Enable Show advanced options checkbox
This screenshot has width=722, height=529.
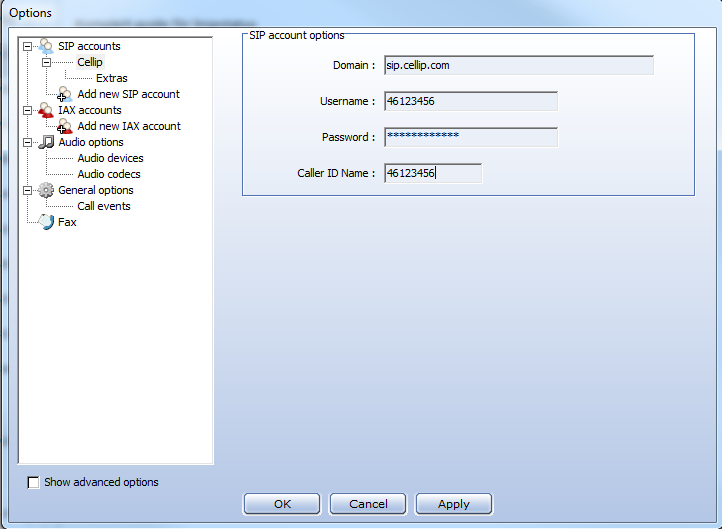pyautogui.click(x=33, y=482)
